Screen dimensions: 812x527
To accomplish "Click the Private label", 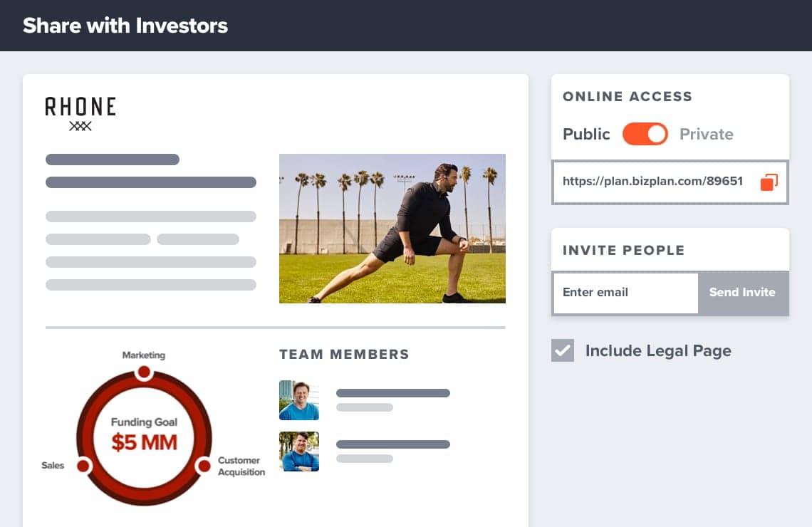I will 706,134.
